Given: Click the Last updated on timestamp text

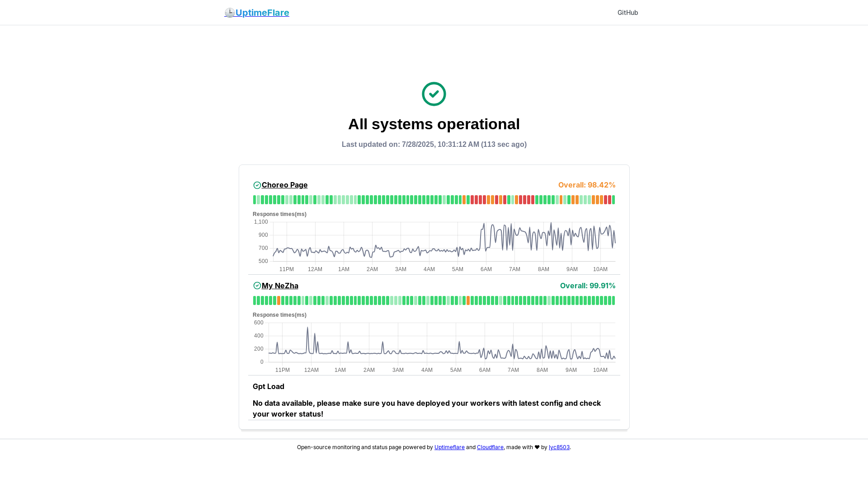Looking at the screenshot, I should point(434,145).
